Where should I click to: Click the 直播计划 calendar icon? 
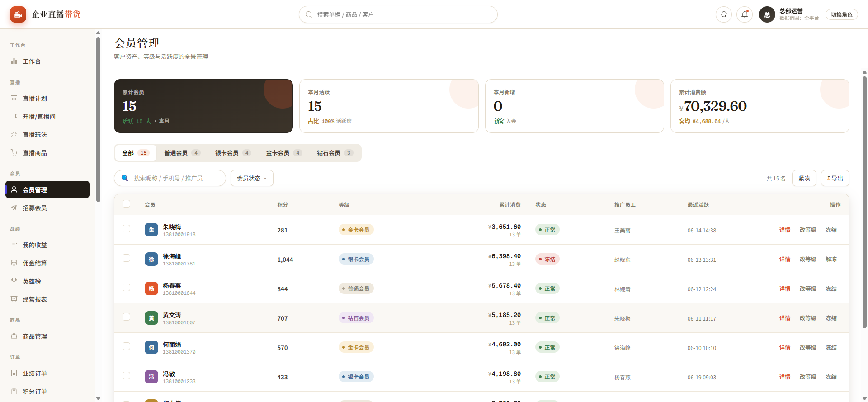click(x=14, y=99)
